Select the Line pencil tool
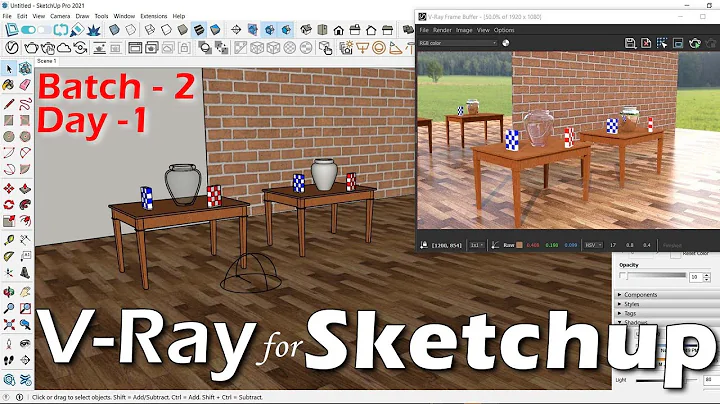This screenshot has width=720, height=404. point(9,104)
